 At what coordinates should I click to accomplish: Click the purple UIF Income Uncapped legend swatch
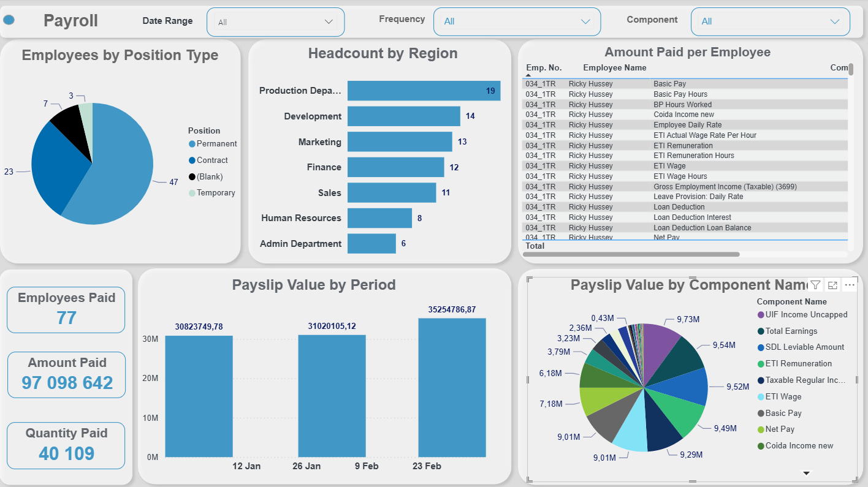761,315
